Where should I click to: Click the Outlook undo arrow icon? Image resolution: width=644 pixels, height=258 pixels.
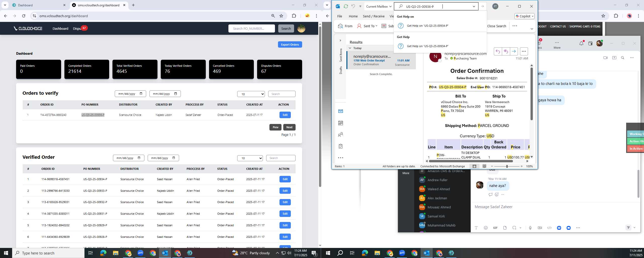click(x=353, y=7)
